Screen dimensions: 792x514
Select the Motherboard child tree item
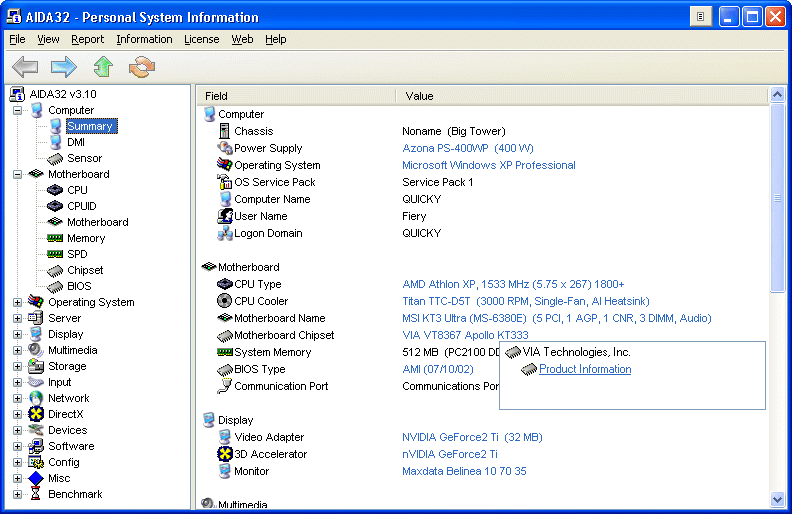(97, 222)
